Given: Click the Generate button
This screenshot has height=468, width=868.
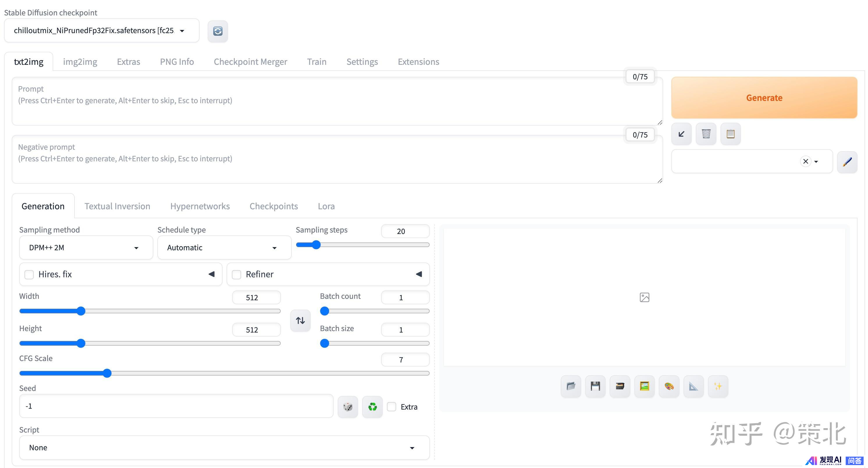Looking at the screenshot, I should [x=764, y=98].
